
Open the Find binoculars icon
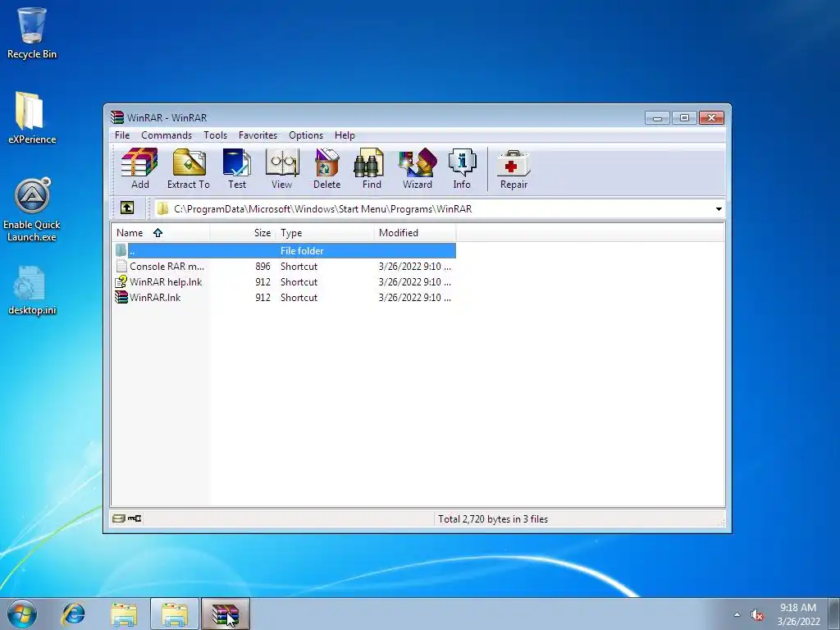(x=372, y=169)
